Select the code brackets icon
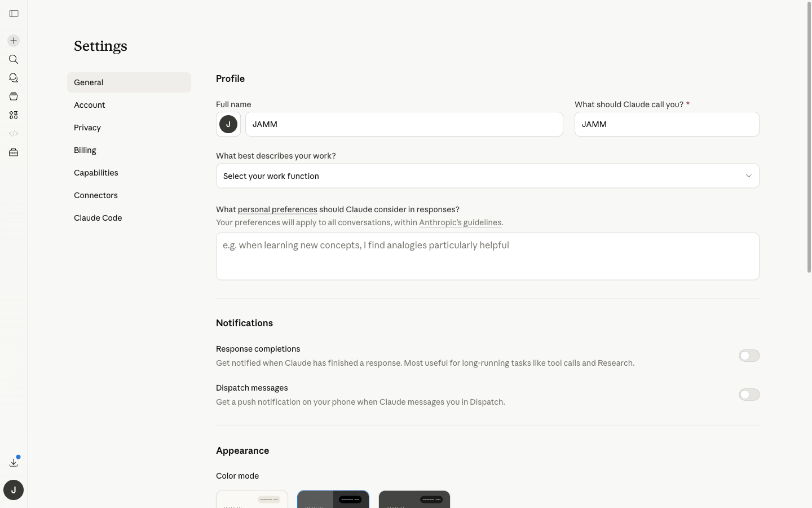The width and height of the screenshot is (812, 508). point(14,133)
